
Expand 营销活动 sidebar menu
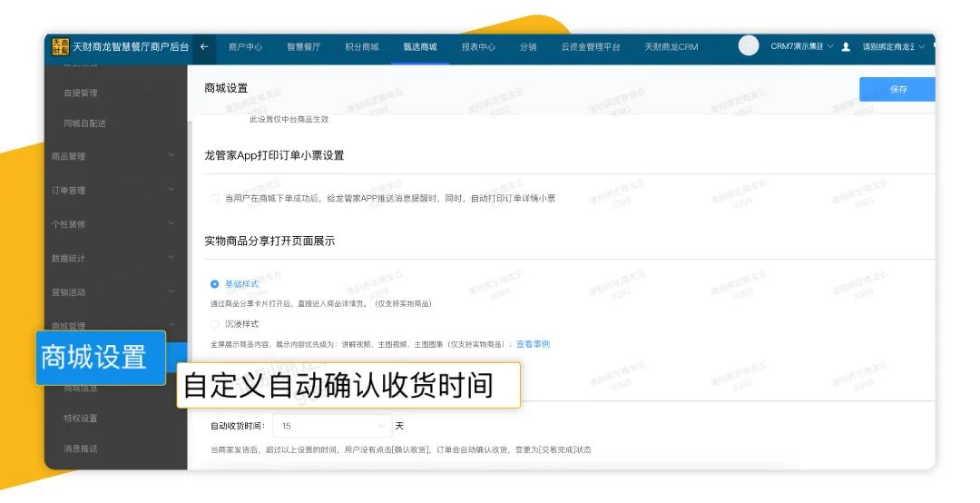[x=113, y=292]
